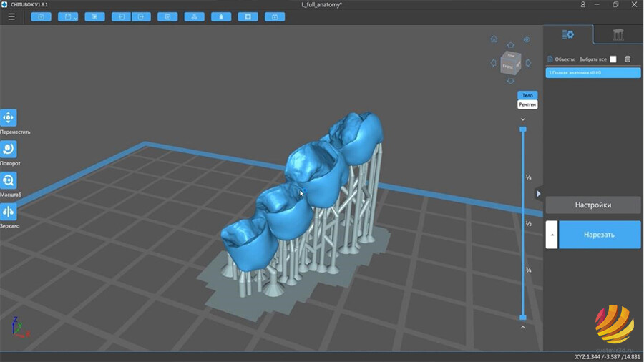
Task: Click the ¾ mark on the layer slider
Action: pos(529,270)
